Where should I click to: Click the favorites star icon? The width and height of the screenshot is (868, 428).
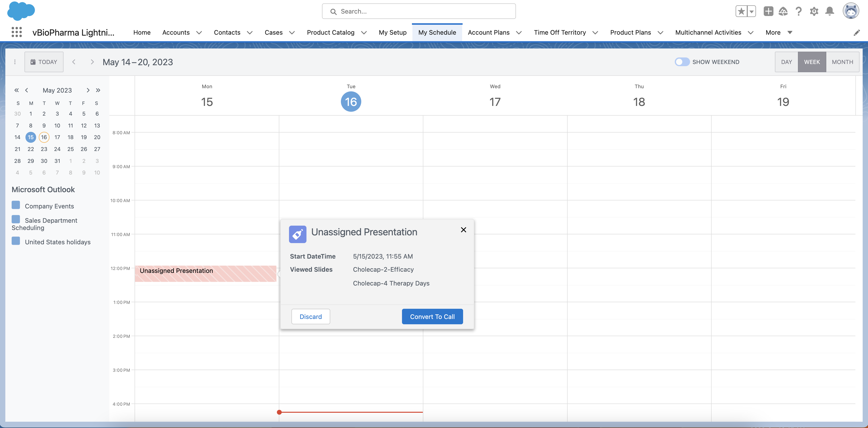click(x=741, y=11)
